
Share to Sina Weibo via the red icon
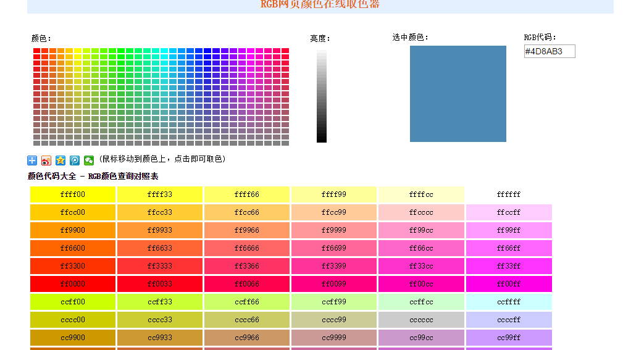click(46, 160)
